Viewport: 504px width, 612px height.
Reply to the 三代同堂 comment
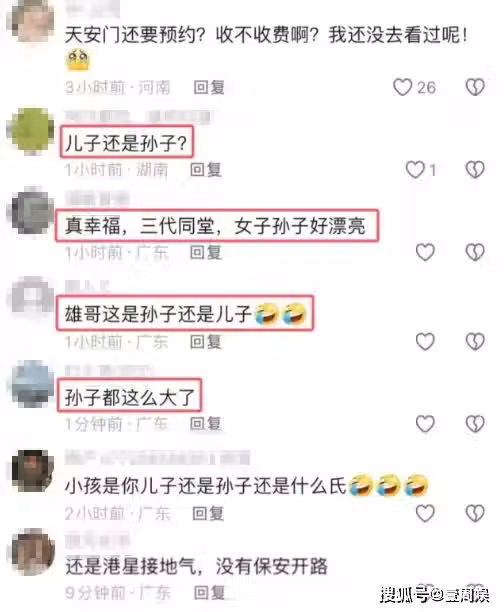click(x=206, y=252)
